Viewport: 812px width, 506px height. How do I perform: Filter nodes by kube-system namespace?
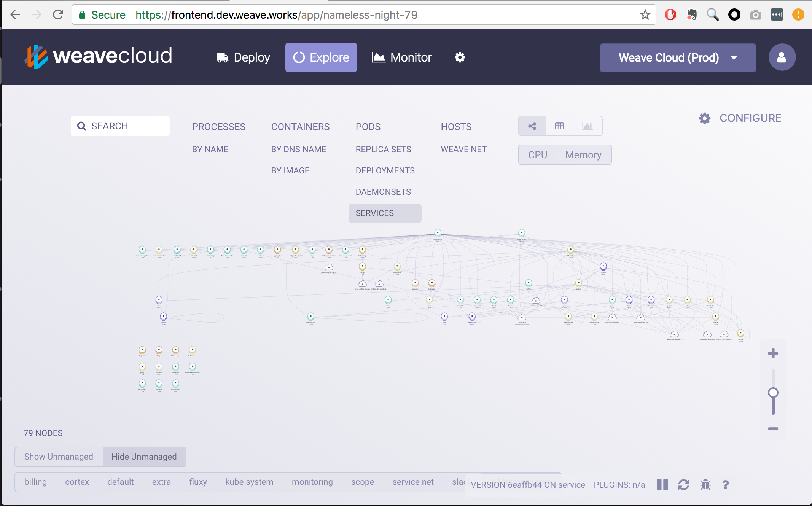249,482
